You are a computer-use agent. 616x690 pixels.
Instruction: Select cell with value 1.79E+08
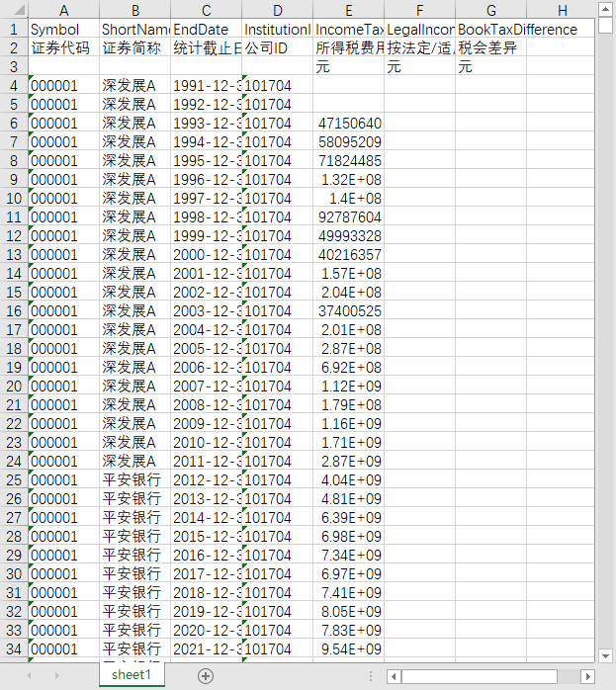(349, 404)
